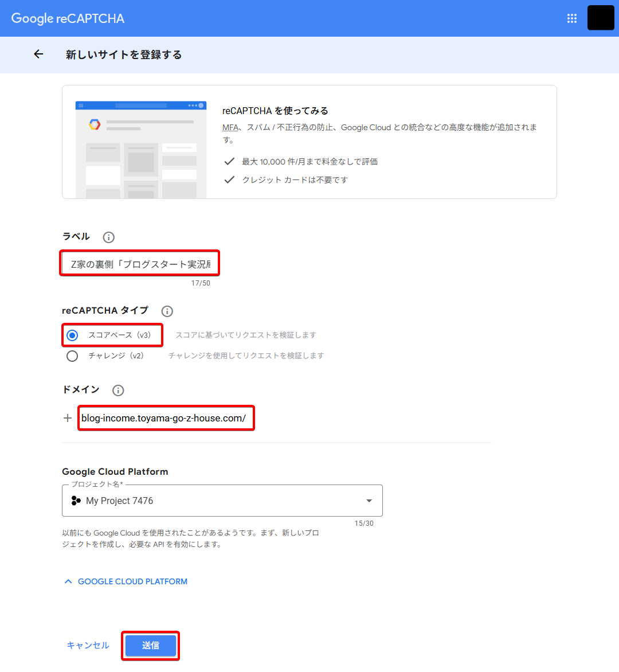Select the チャレンジ (v2) radio button
This screenshot has height=672, width=619.
click(x=72, y=356)
